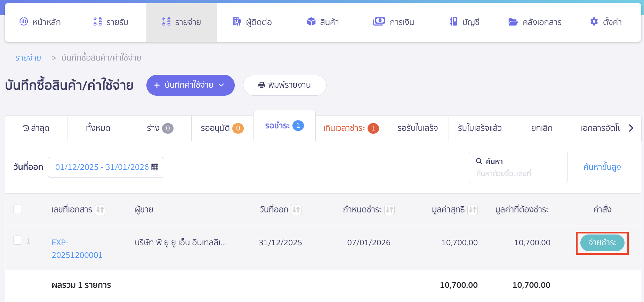
Task: Open the การเงิน finance menu
Action: click(x=393, y=22)
